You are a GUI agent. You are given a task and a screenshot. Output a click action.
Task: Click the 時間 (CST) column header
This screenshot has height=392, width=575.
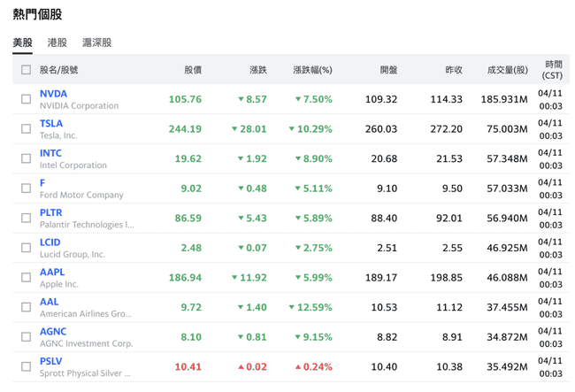click(552, 70)
